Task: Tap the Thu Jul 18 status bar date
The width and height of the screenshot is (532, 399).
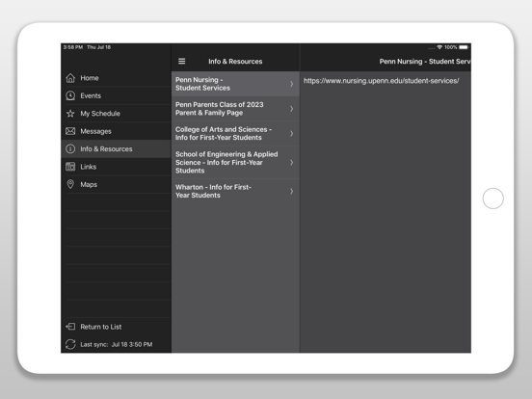Action: click(98, 47)
